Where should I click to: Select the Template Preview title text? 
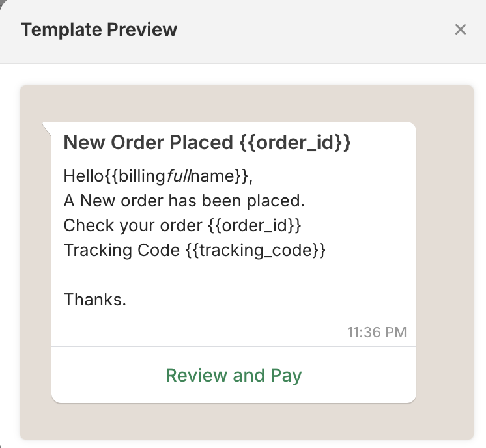click(x=99, y=30)
